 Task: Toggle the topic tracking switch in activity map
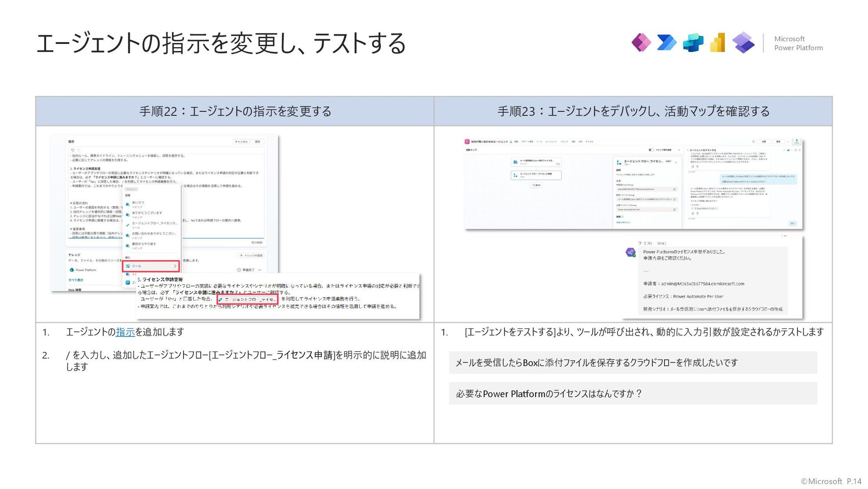651,150
